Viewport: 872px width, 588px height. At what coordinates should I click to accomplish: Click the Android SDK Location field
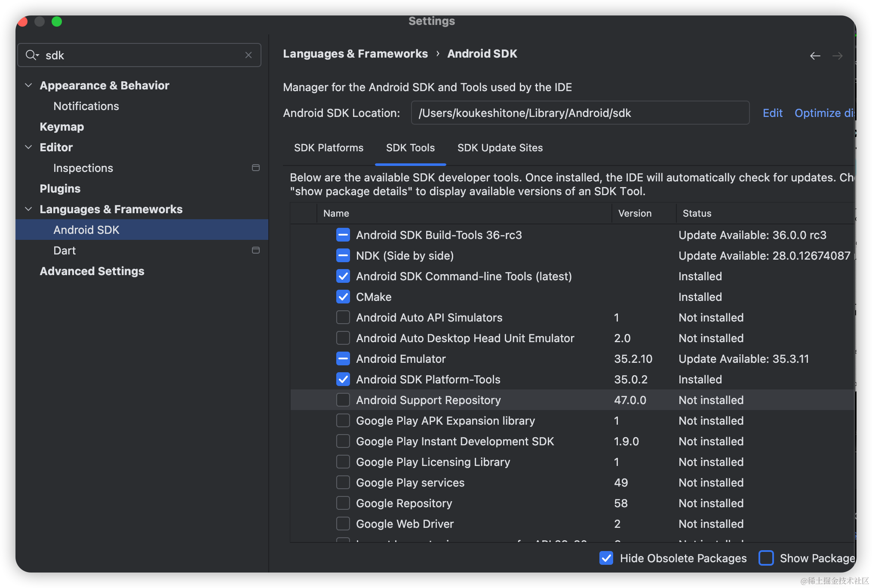click(580, 113)
